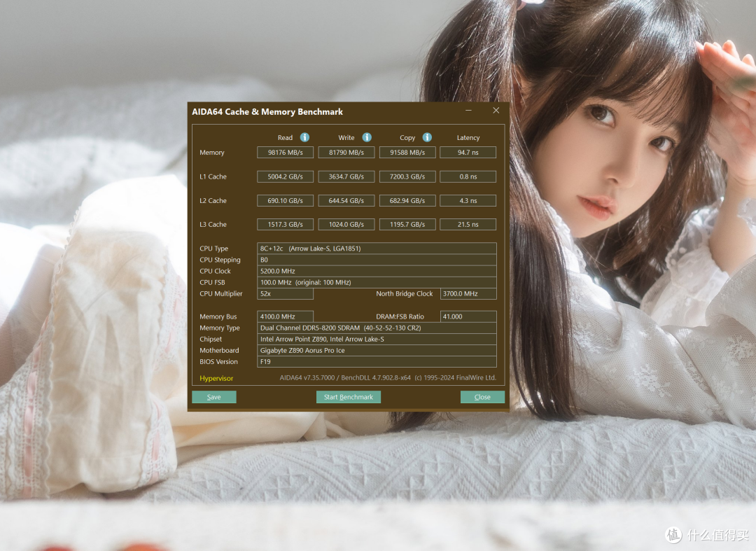Select L3 Cache Read 1517.3 GB/s
756x551 pixels.
click(x=286, y=224)
